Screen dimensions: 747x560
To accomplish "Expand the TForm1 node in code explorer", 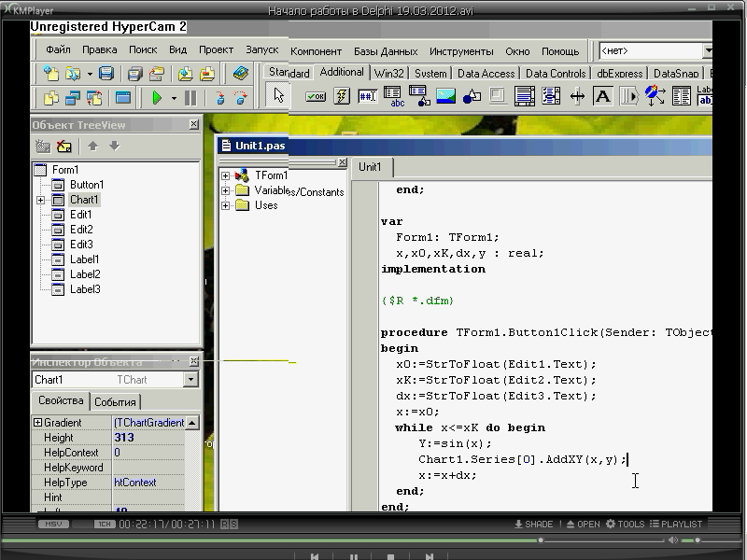I will (225, 175).
